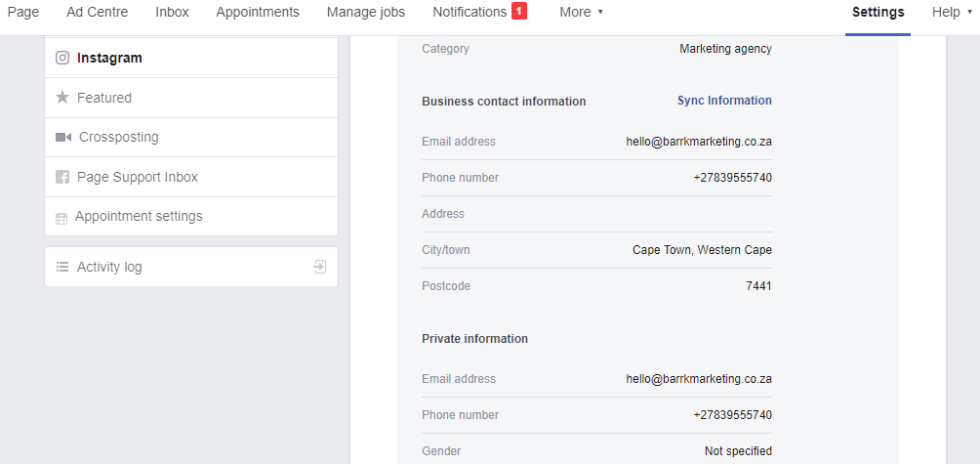
Task: Click the Sync Information link
Action: [724, 101]
